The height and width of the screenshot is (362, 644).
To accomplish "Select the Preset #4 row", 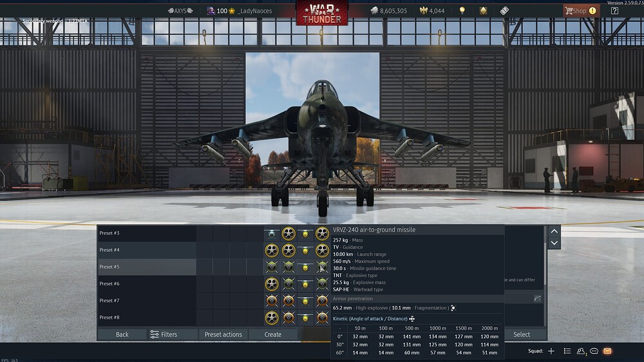I will click(147, 250).
